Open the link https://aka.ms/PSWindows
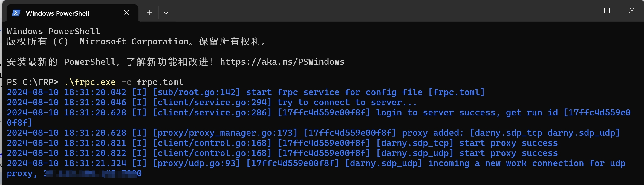 click(x=282, y=61)
